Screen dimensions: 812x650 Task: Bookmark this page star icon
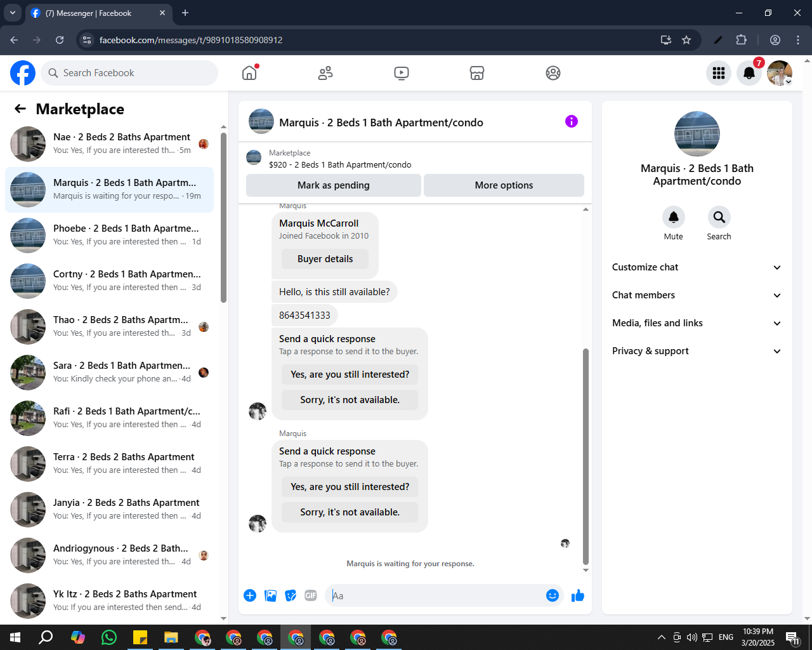coord(686,40)
